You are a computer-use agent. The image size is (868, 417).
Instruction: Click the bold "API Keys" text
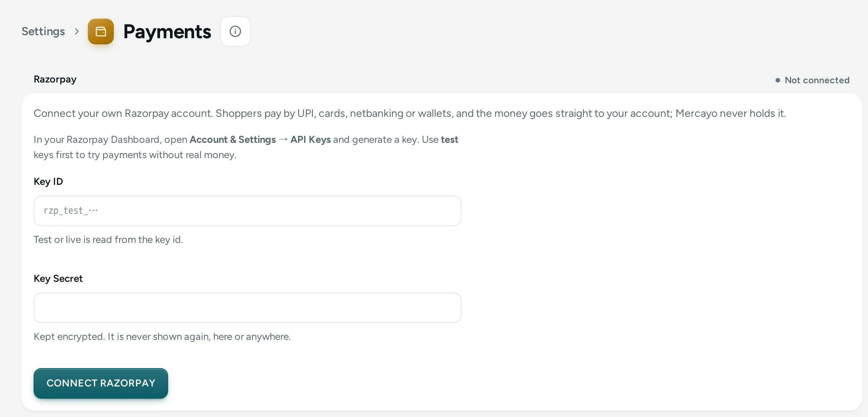(x=311, y=139)
